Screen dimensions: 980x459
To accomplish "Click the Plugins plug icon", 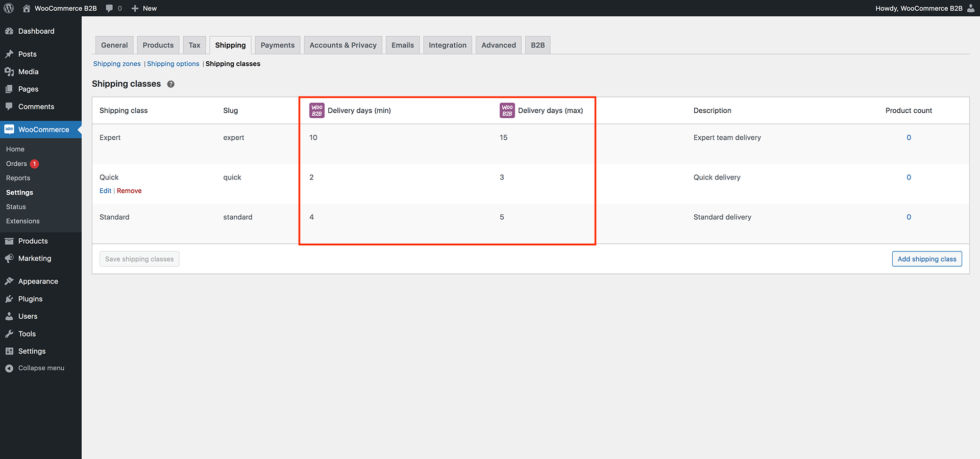I will tap(9, 299).
